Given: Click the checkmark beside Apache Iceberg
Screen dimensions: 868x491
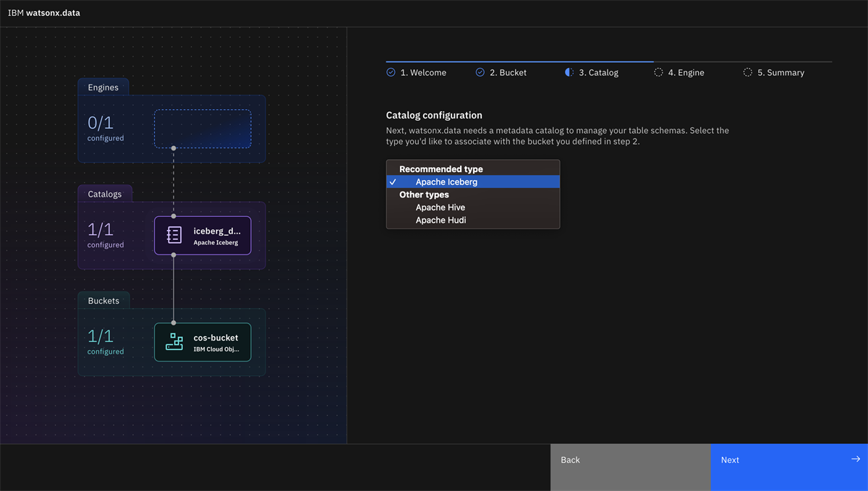Looking at the screenshot, I should click(393, 182).
